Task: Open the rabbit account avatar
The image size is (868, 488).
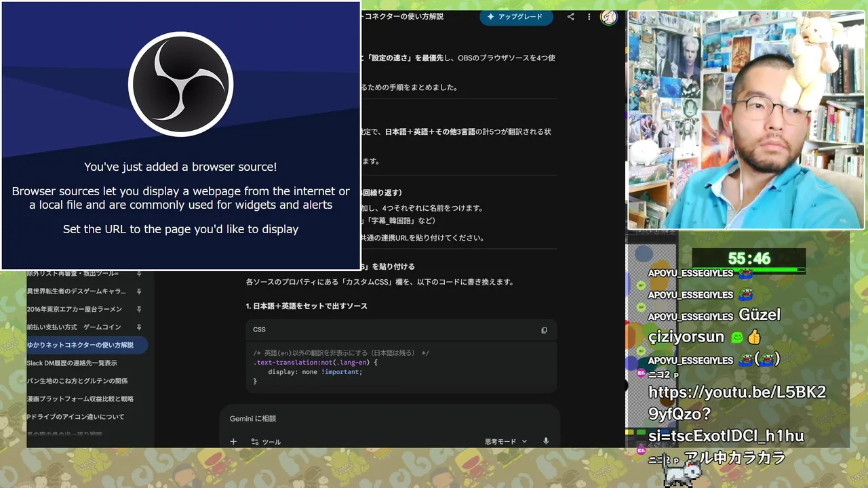Action: coord(608,17)
